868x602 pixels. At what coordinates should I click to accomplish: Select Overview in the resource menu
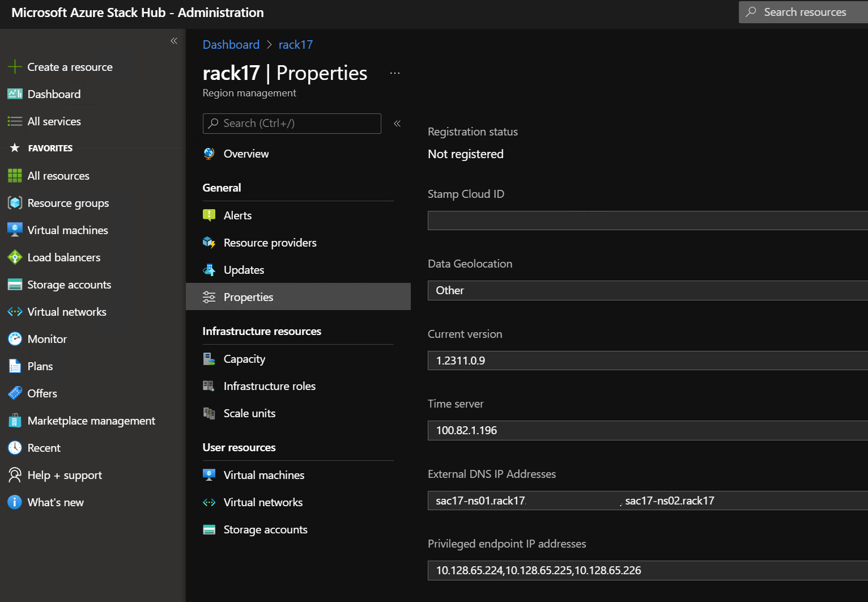click(246, 154)
